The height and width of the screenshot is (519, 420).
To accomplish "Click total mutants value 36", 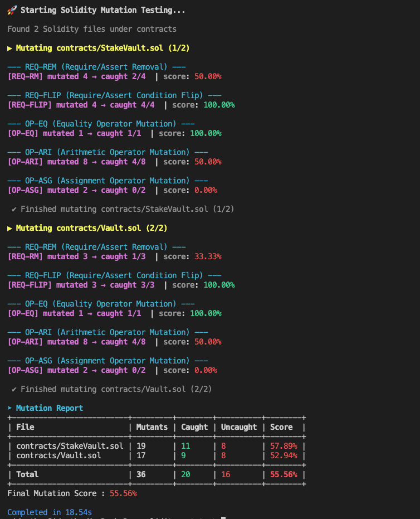I will [141, 474].
